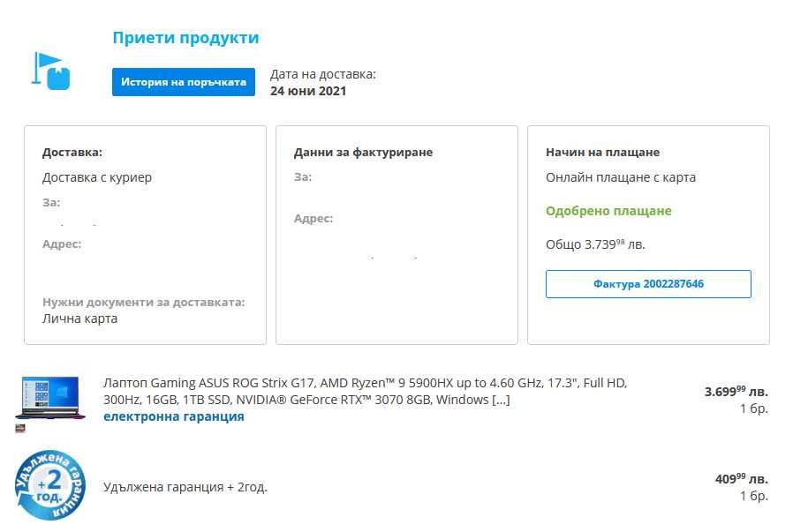The height and width of the screenshot is (532, 793).
Task: Click the Онлайн плащане с карта text
Action: pyautogui.click(x=621, y=177)
